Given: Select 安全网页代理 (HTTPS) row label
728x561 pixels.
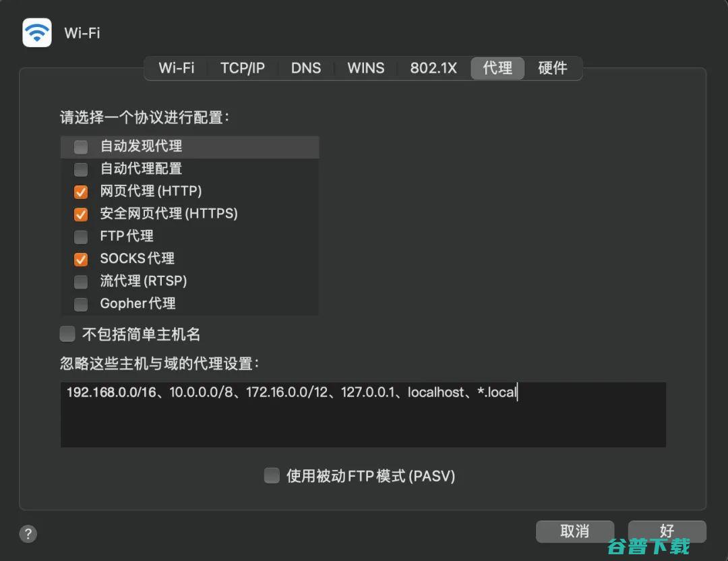Looking at the screenshot, I should coord(169,214).
